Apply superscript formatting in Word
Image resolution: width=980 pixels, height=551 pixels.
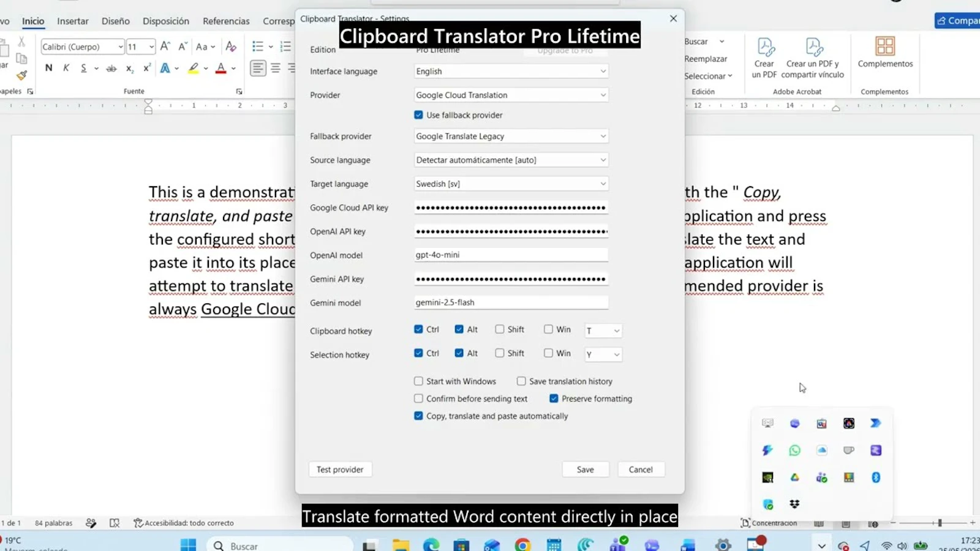[147, 68]
